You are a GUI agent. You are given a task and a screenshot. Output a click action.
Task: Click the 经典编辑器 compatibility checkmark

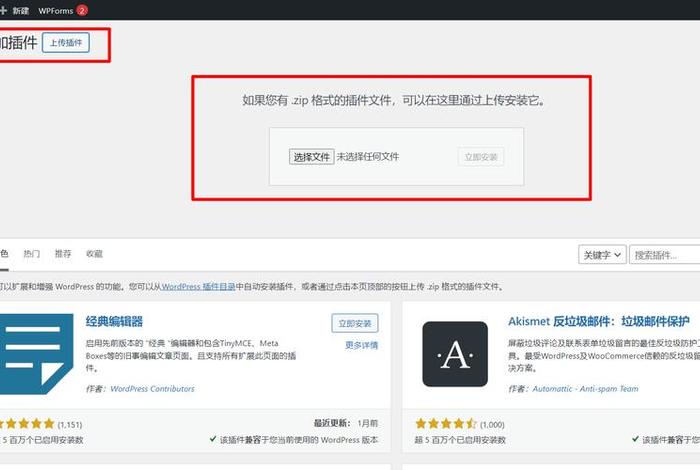pos(213,439)
